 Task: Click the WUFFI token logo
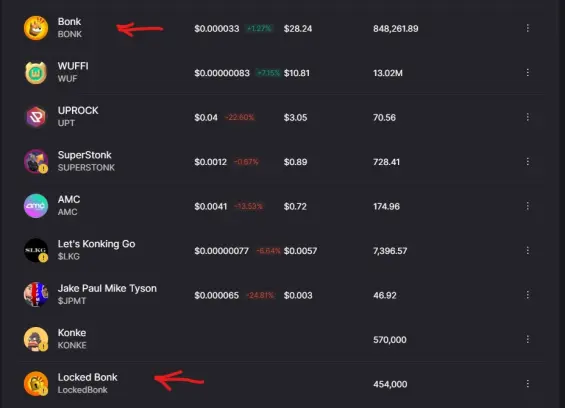point(36,72)
